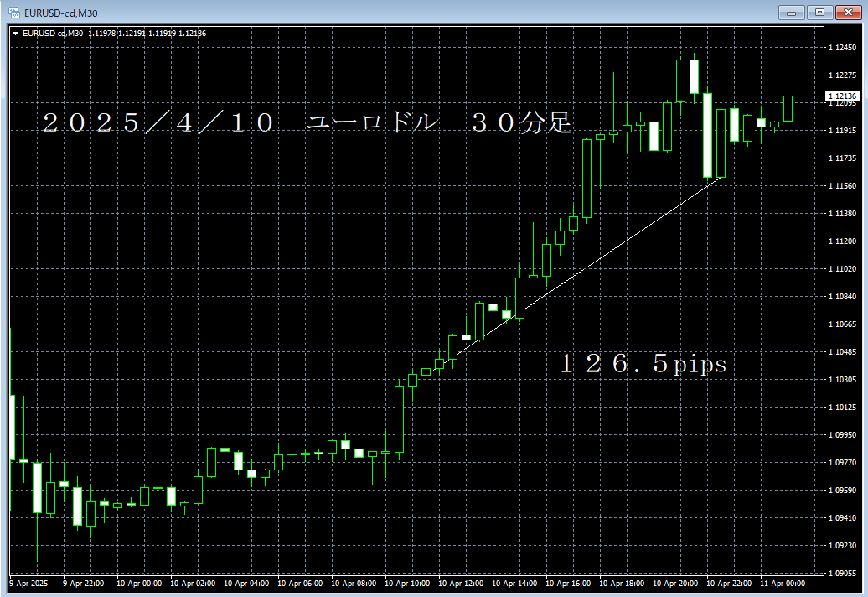This screenshot has width=868, height=597.
Task: Open the chart dropdown triangle beside EURUSD-cd,M30
Action: tap(15, 34)
